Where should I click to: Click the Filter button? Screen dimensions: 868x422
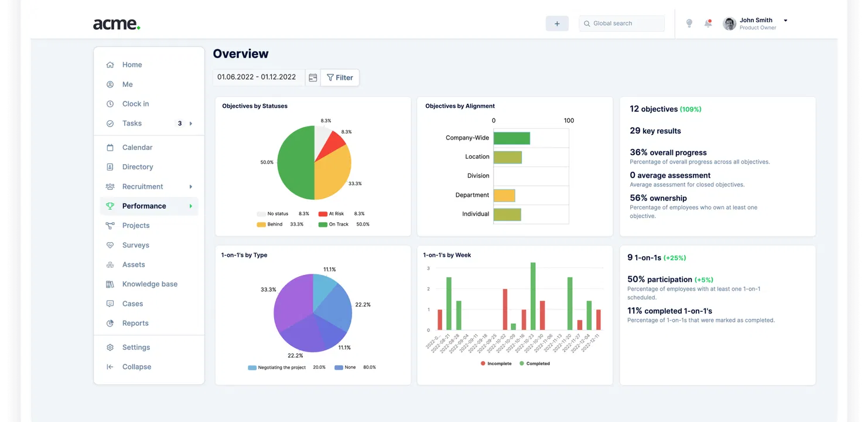(340, 77)
